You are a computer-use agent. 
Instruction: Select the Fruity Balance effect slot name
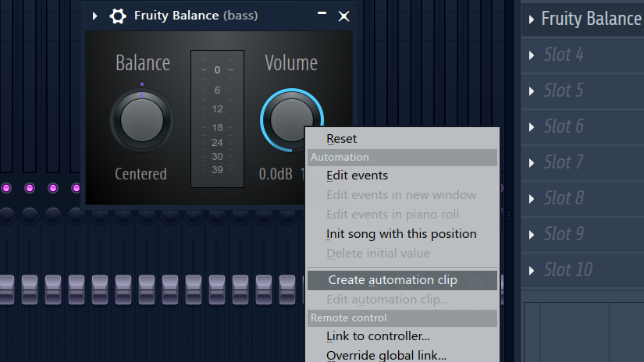pyautogui.click(x=592, y=19)
